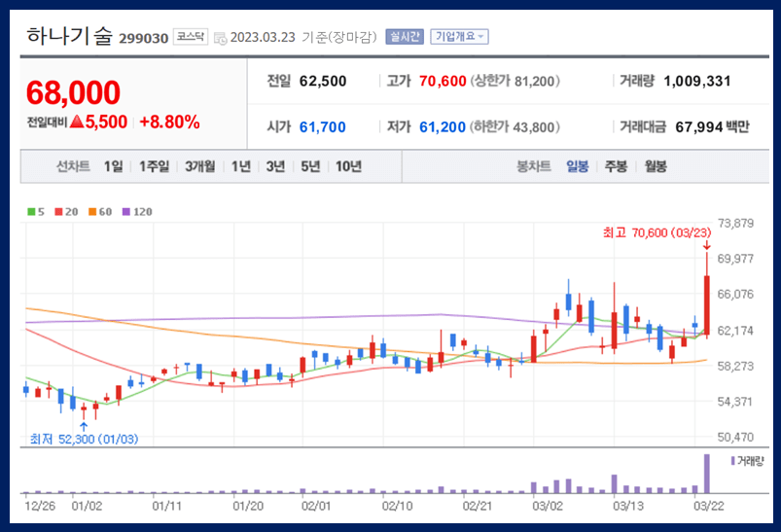
Task: Click the 거래량 value 1,009,331
Action: click(x=696, y=81)
